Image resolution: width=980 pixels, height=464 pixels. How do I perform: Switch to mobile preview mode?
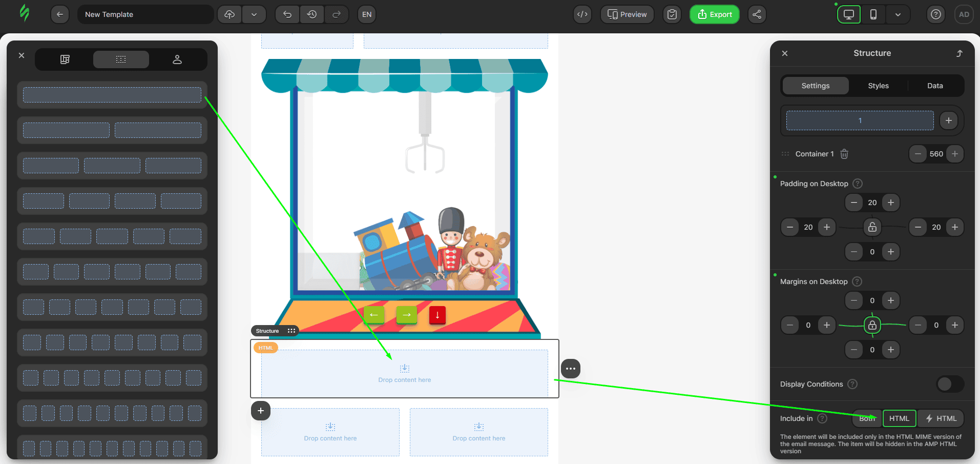(873, 14)
